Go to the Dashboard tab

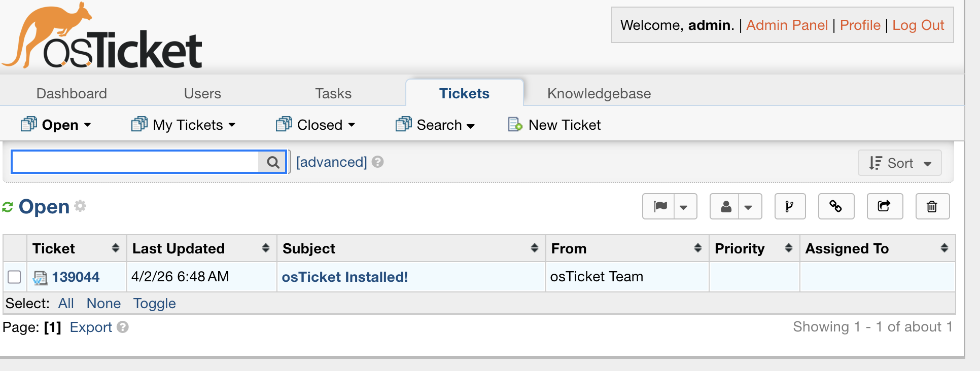pos(72,93)
